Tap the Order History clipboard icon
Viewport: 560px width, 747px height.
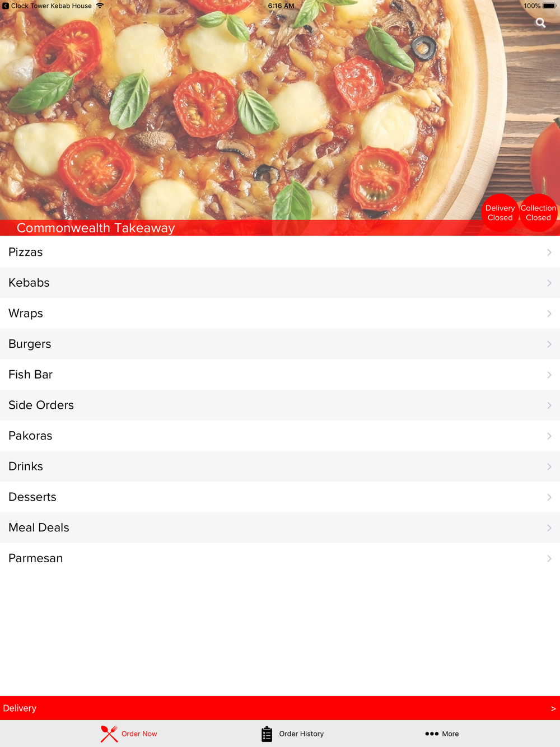[267, 734]
